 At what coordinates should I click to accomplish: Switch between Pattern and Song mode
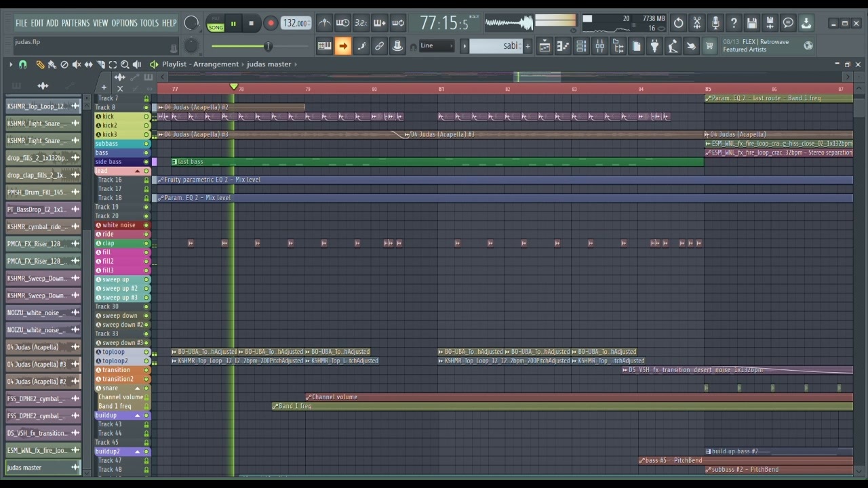(216, 24)
